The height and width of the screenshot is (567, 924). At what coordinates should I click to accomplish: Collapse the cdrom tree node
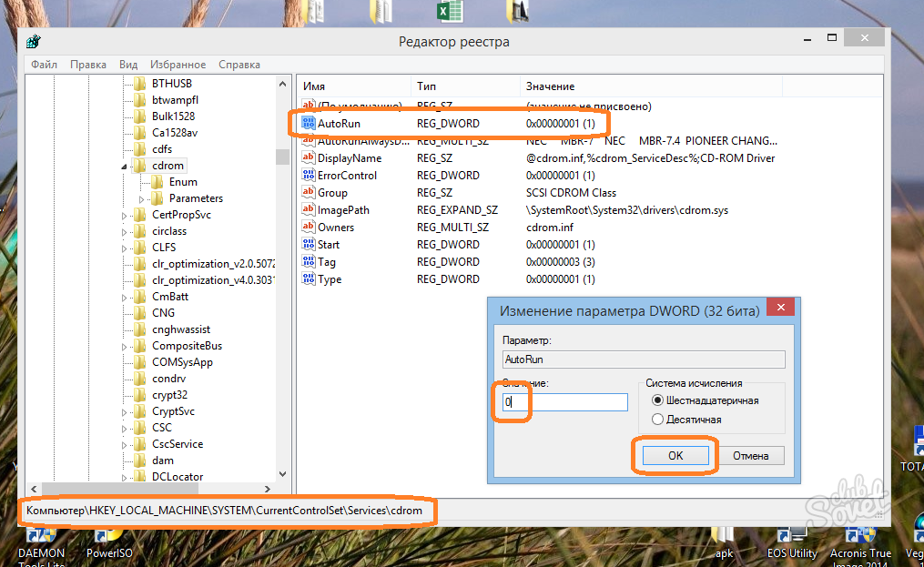pos(125,167)
